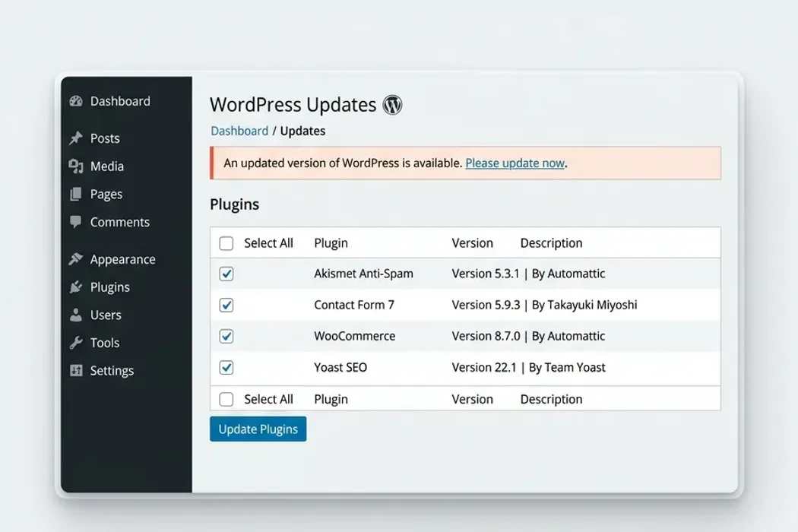Open the Comments menu item
The image size is (798, 532).
(x=120, y=222)
